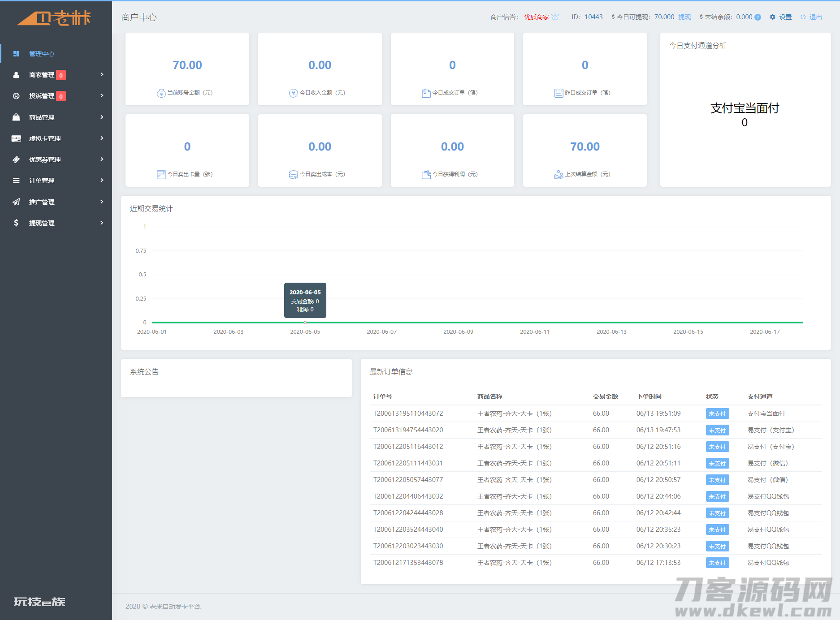Click order number T200612203023443030
The image size is (840, 620).
(408, 546)
